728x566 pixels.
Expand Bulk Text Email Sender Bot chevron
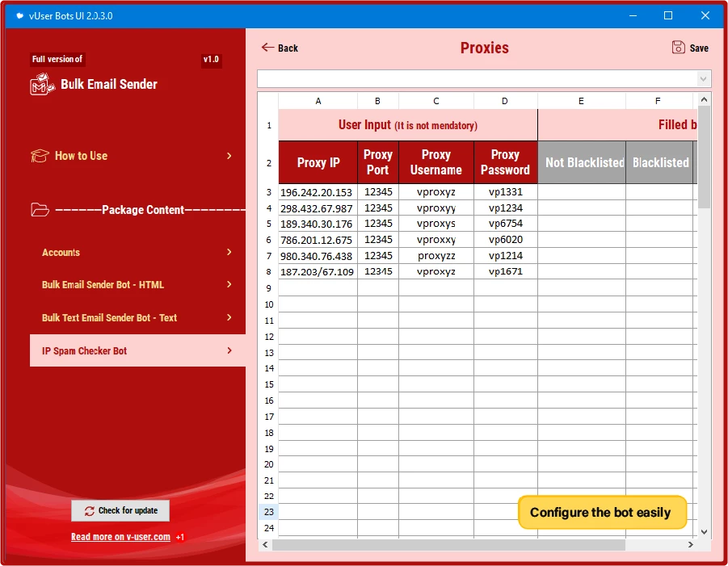(x=229, y=318)
